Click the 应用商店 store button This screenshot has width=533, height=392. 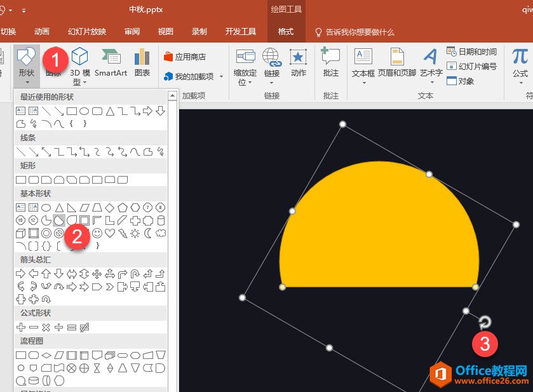pos(185,57)
